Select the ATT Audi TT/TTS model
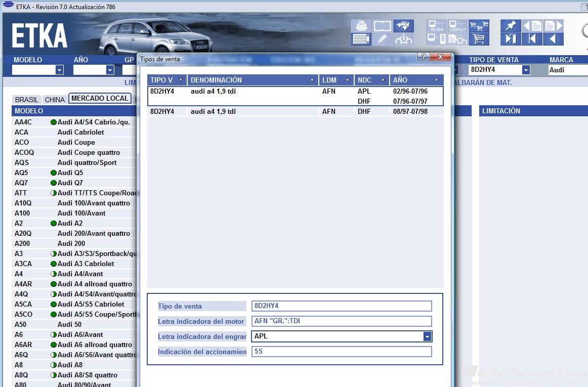 pyautogui.click(x=75, y=193)
